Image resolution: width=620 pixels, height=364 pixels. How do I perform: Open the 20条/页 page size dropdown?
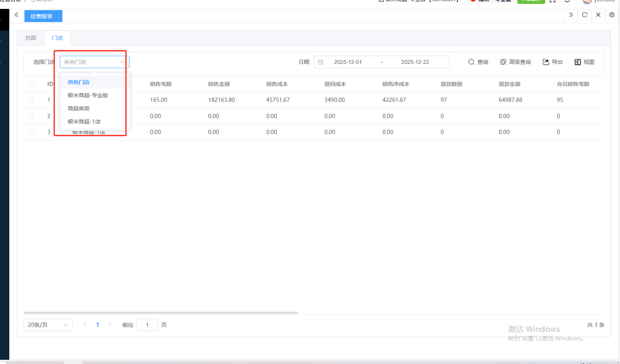pos(48,325)
